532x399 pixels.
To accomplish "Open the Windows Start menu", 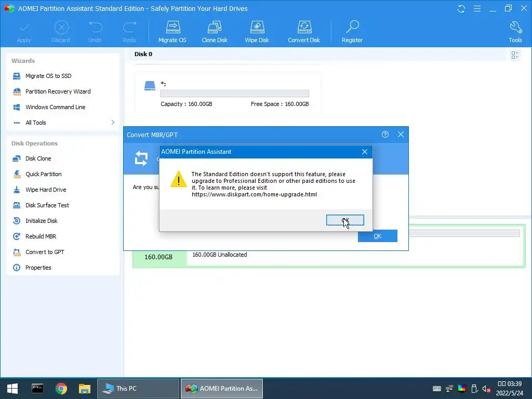I will 12,389.
